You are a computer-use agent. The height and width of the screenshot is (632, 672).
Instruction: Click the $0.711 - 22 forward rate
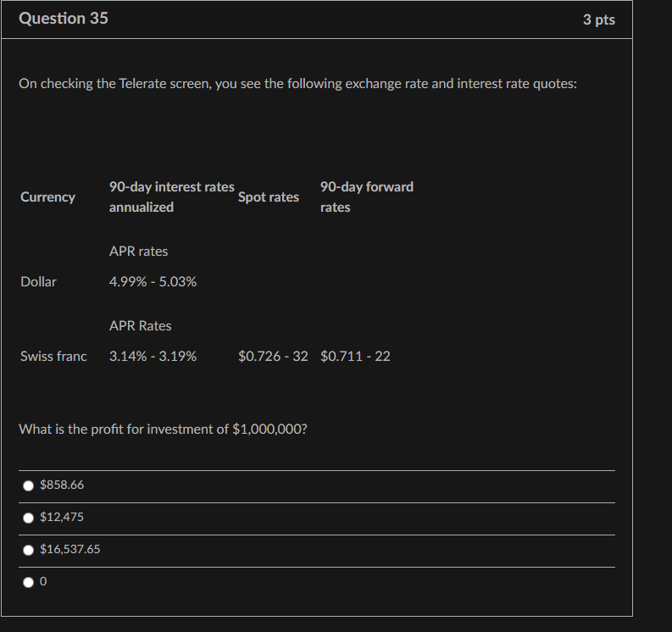tap(355, 356)
